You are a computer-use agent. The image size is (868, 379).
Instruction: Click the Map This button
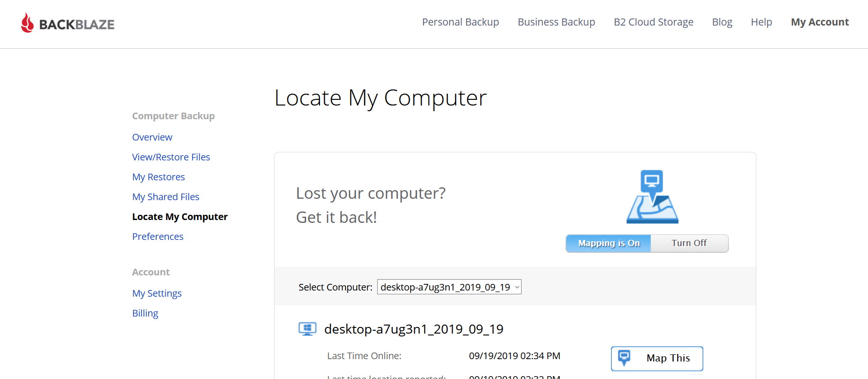click(x=657, y=359)
